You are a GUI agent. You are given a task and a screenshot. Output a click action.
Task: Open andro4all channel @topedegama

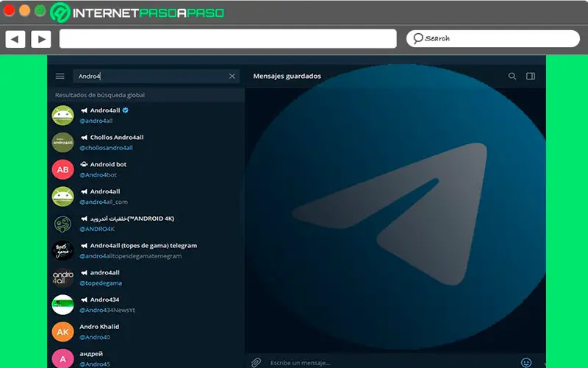point(146,277)
